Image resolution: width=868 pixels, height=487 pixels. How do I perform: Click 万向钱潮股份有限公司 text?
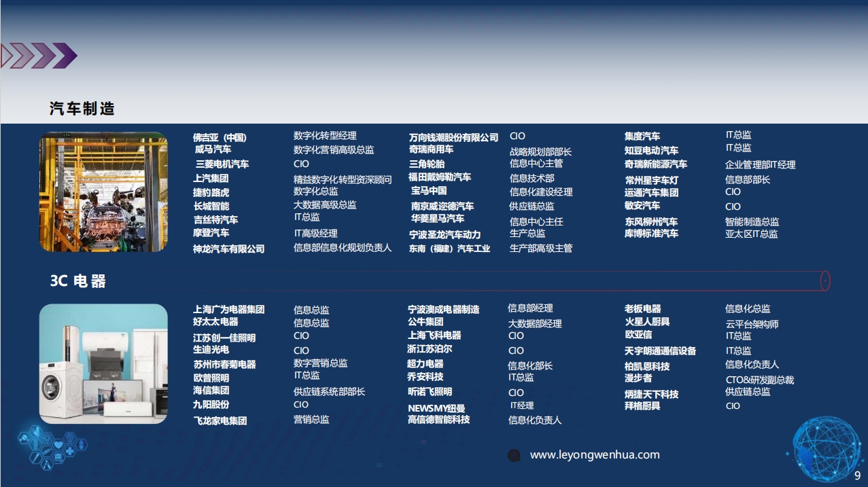[x=453, y=138]
